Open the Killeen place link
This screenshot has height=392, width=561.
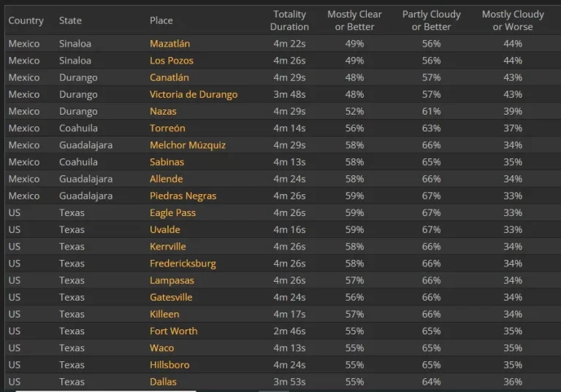(x=164, y=314)
